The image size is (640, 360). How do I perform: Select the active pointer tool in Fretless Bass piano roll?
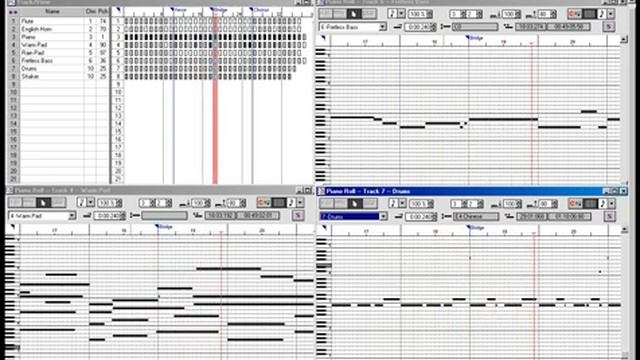coord(353,14)
